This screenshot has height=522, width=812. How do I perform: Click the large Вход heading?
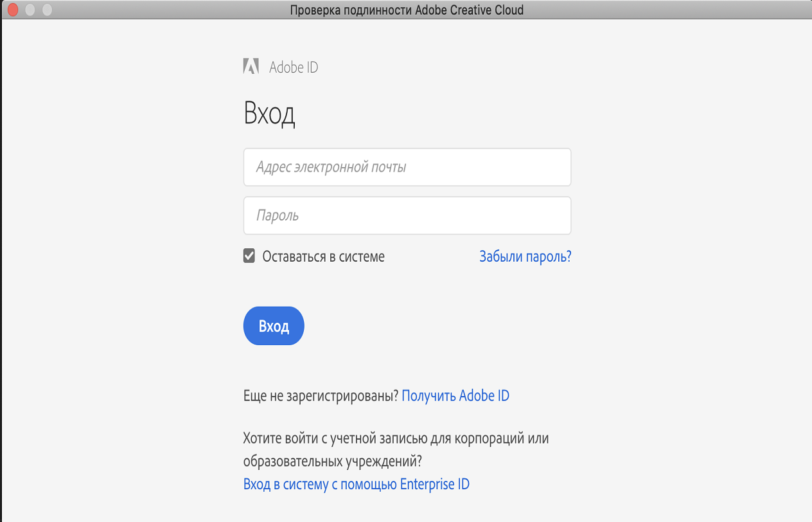[x=269, y=114]
